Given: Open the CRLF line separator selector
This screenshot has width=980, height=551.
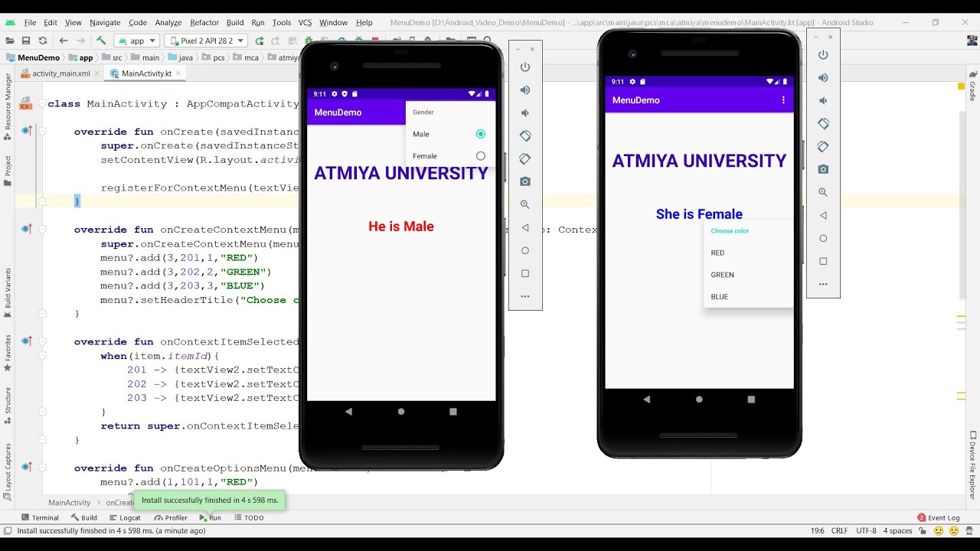Looking at the screenshot, I should tap(839, 530).
